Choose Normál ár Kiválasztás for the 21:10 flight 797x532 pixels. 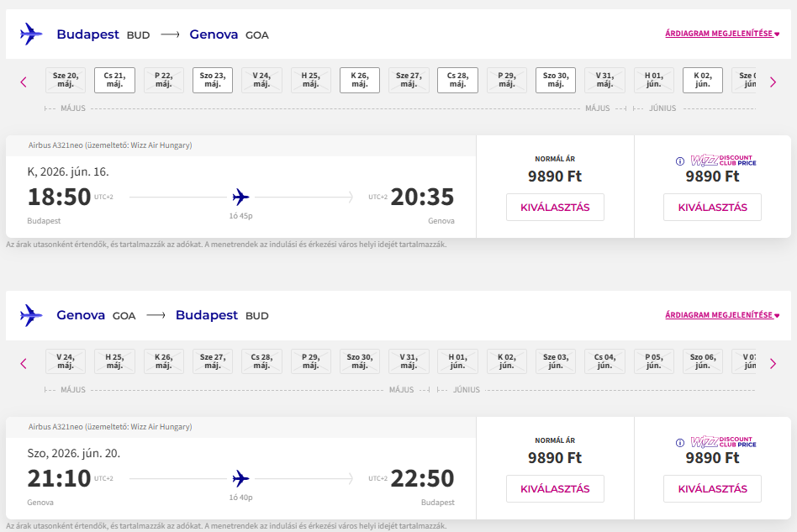coord(555,488)
